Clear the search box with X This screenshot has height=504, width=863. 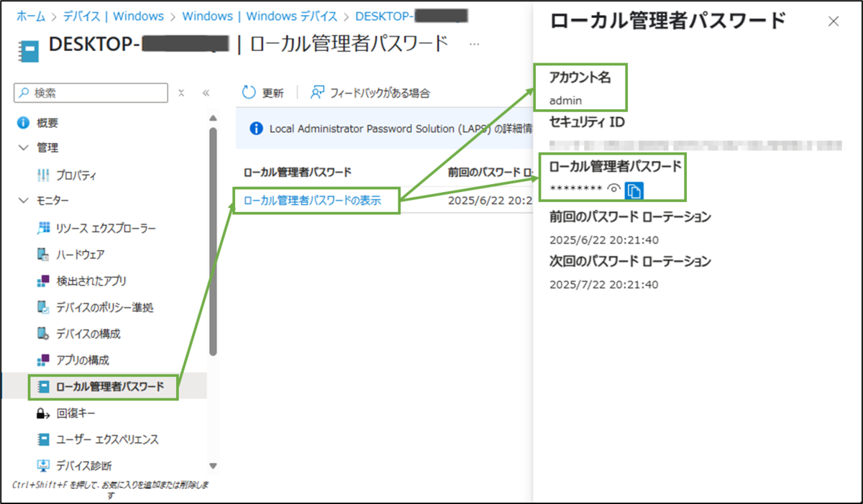[181, 93]
